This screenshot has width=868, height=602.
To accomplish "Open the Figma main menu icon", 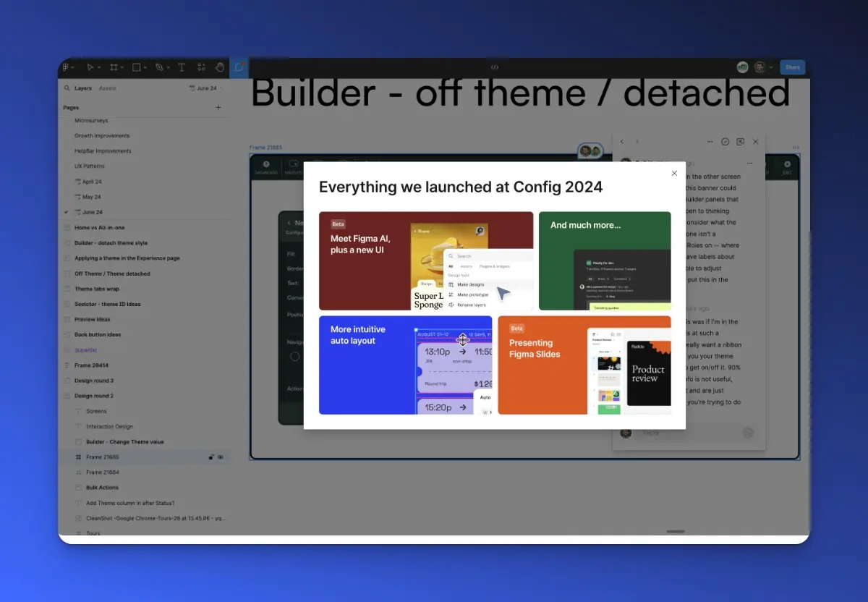I will tap(65, 67).
